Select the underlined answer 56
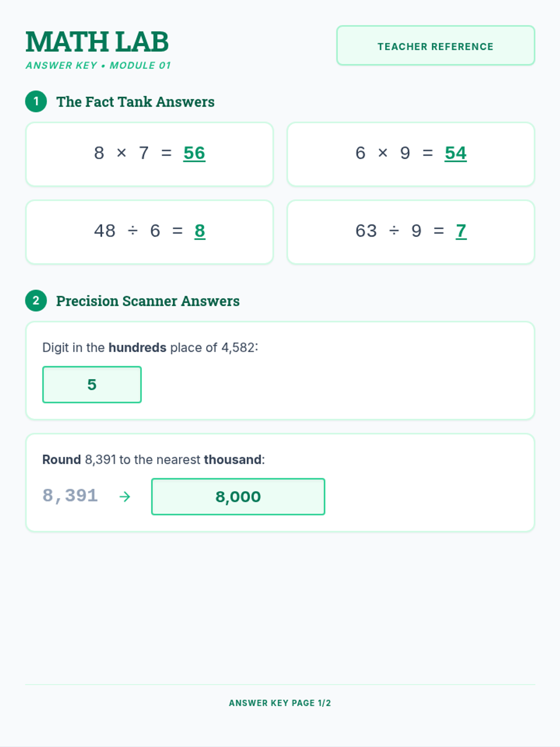Viewport: 560px width, 747px height. [x=194, y=153]
